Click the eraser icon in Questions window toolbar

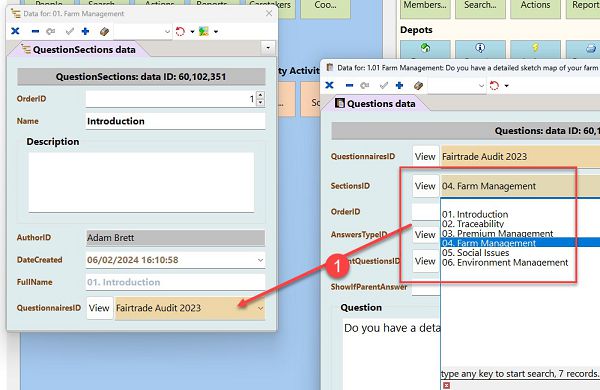point(418,85)
